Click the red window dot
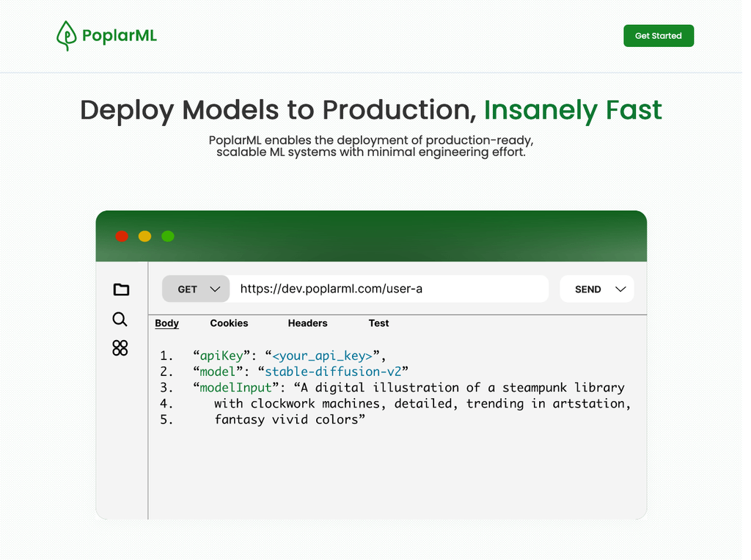This screenshot has height=560, width=751. 122,237
